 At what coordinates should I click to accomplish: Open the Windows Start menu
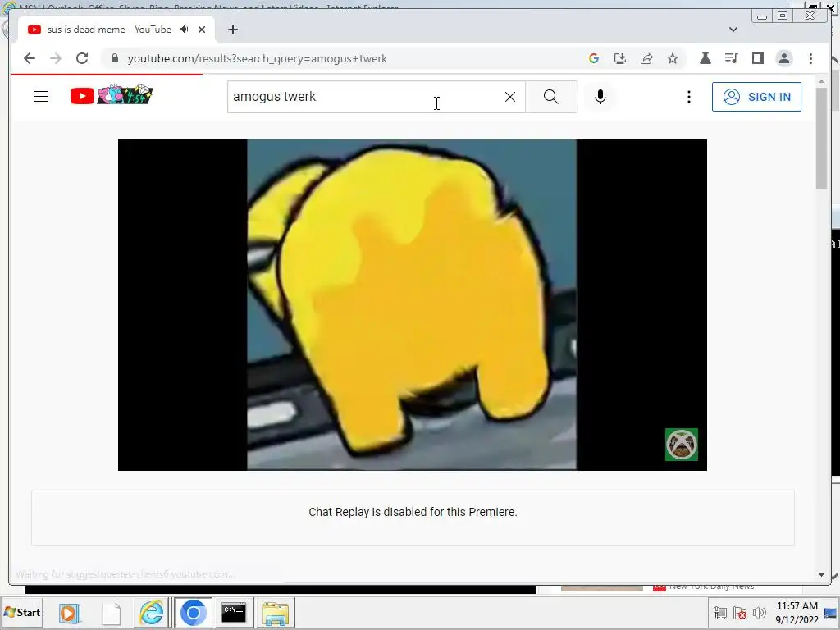pyautogui.click(x=22, y=612)
